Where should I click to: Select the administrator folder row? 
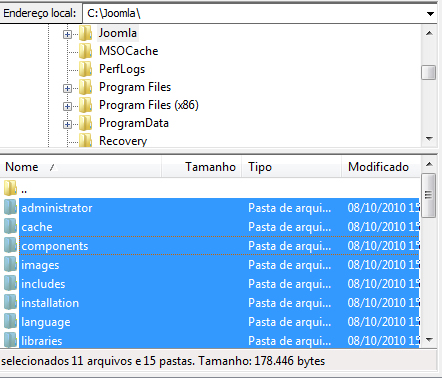click(210, 208)
